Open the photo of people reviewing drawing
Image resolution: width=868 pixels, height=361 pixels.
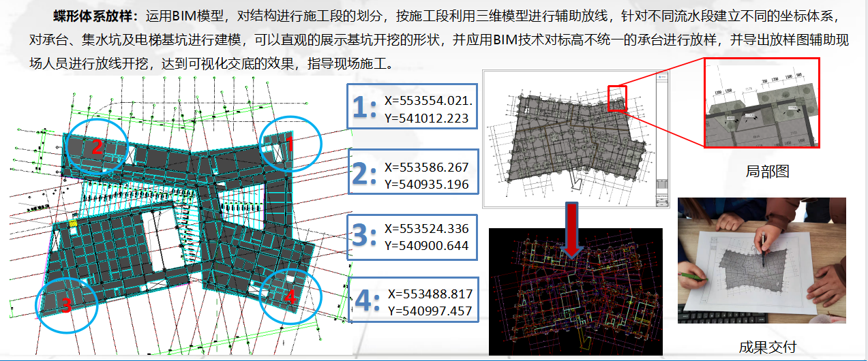(761, 261)
